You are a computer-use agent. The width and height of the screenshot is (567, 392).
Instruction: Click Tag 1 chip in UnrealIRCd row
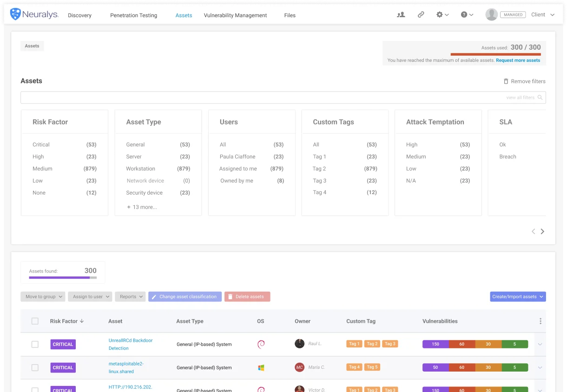[354, 344]
